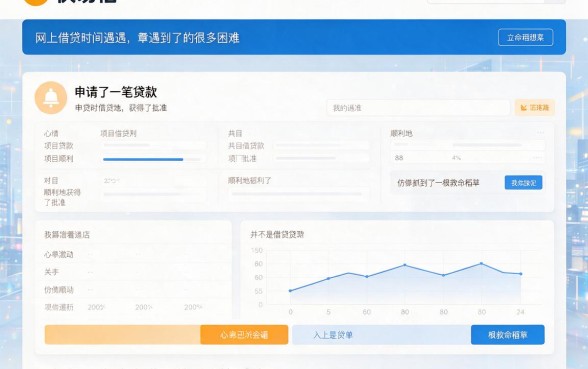Click the chart icon in the orange button
Viewport: 588px width, 369px height.
tap(524, 108)
